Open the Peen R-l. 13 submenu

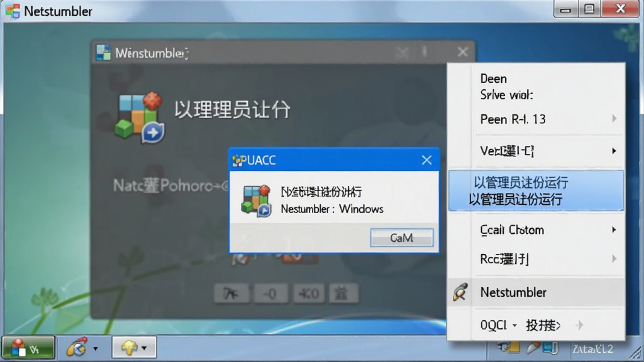(536, 119)
